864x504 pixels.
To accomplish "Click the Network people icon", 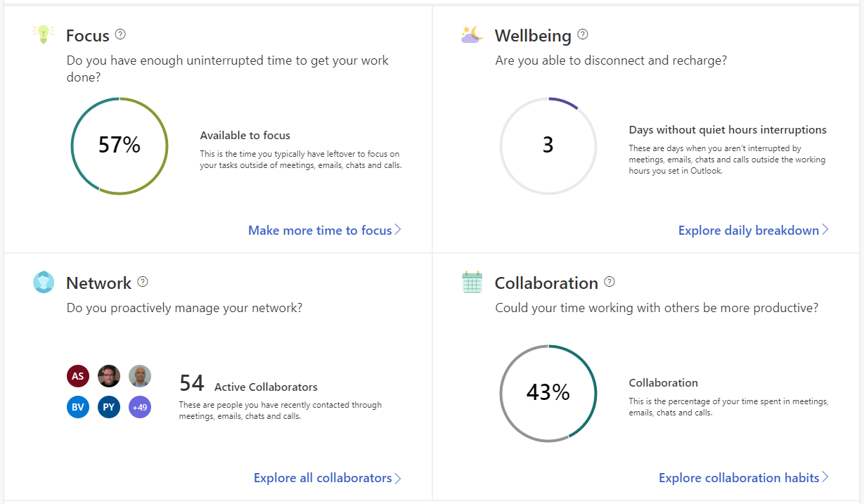I will (44, 283).
